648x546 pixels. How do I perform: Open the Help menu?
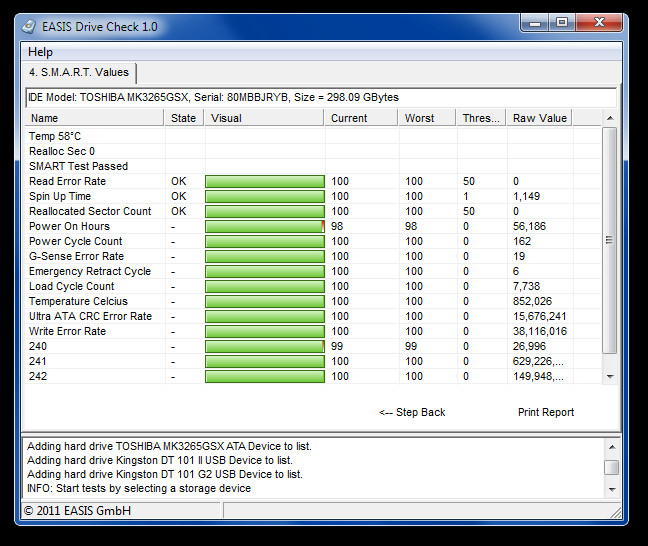pyautogui.click(x=40, y=52)
